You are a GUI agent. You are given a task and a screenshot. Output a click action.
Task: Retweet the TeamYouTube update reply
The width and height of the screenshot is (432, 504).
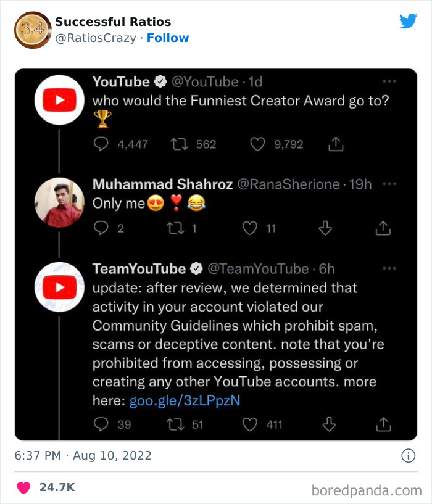coord(179,424)
